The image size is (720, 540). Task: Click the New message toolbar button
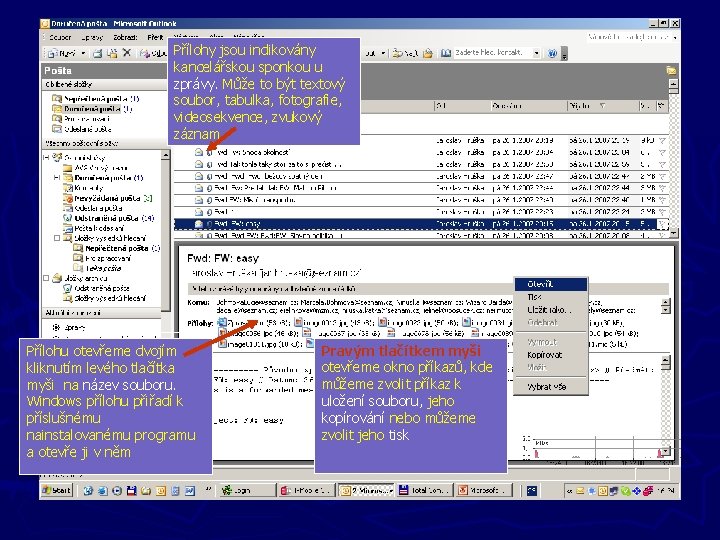[62, 53]
